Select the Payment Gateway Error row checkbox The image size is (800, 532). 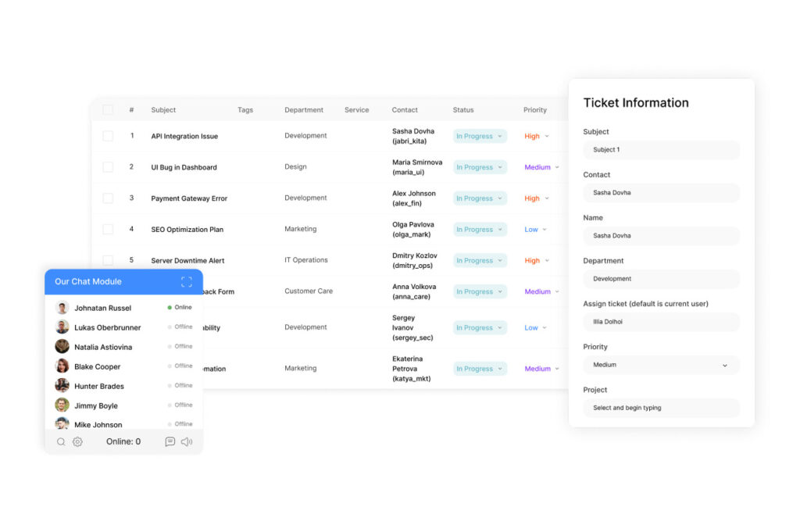pos(108,198)
